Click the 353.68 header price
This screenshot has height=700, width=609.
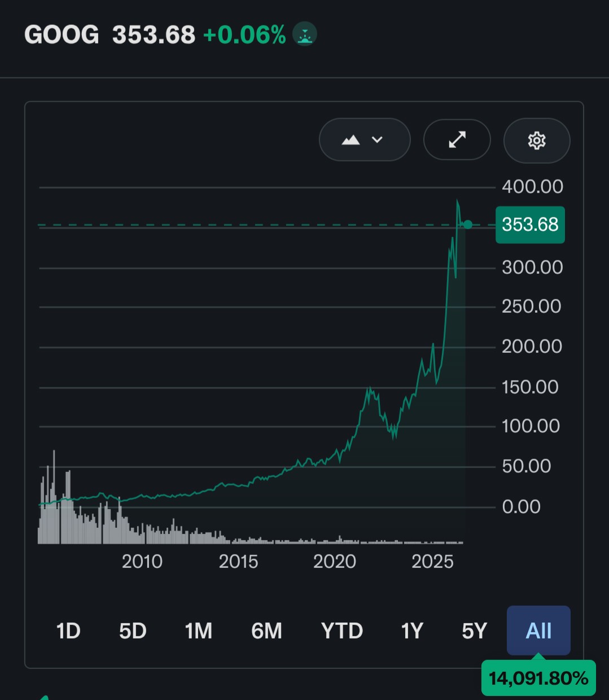(x=154, y=35)
